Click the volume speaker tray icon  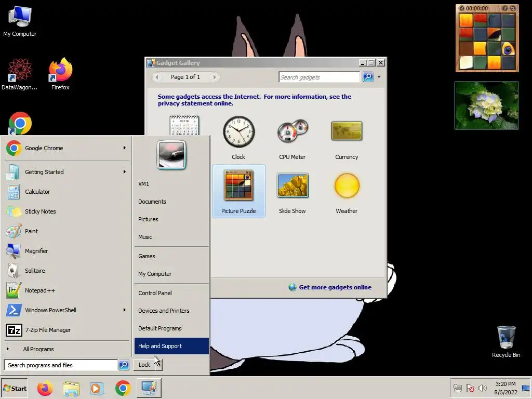482,388
